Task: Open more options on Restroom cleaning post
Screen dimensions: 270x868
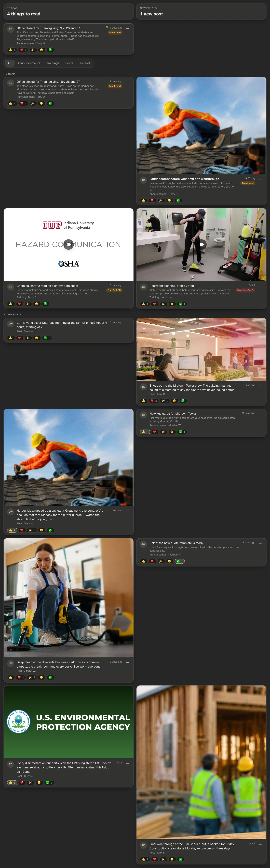Action: coord(260,286)
